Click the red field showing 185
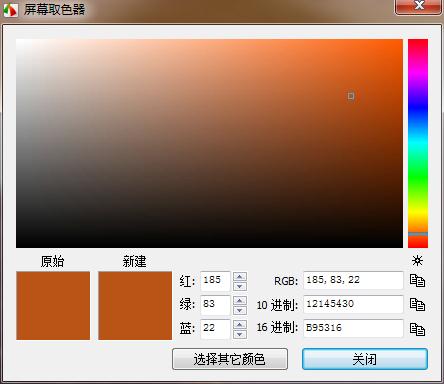 click(215, 281)
